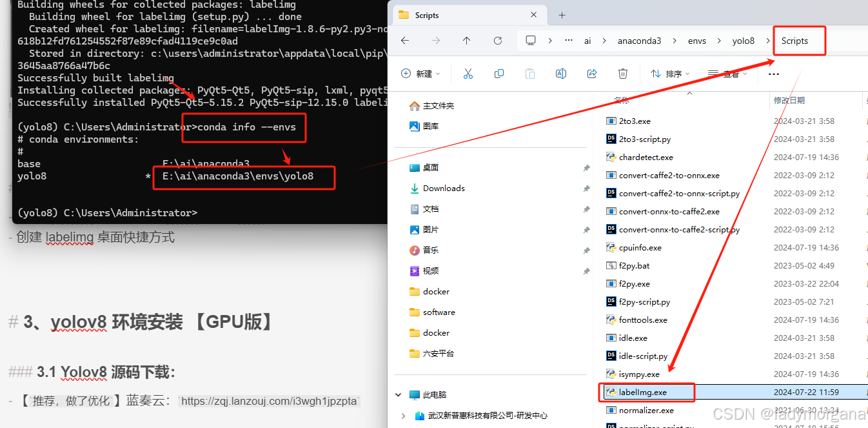Viewport: 868px width, 428px height.
Task: Click the Share icon in Explorer toolbar
Action: point(592,74)
